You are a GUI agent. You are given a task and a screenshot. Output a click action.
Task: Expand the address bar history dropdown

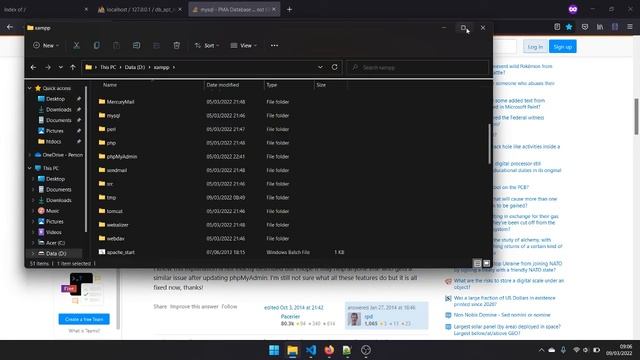tap(320, 67)
